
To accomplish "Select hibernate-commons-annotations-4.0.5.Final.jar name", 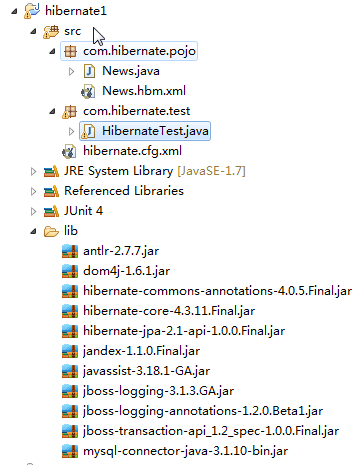I will click(217, 291).
